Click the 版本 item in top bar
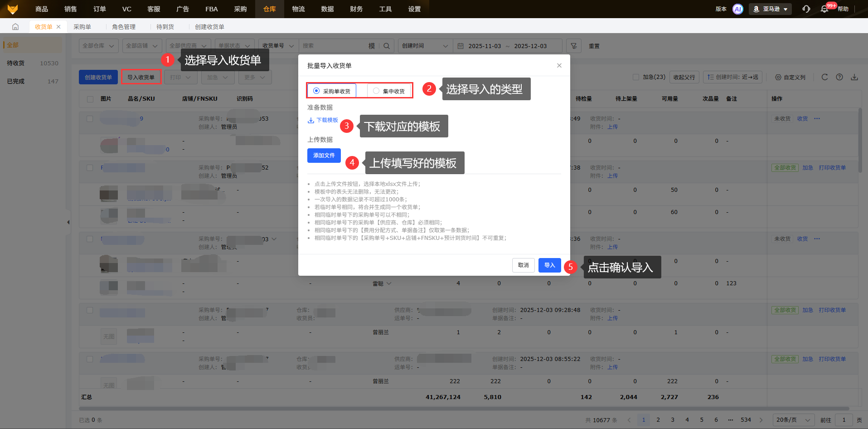This screenshot has height=429, width=868. (721, 9)
